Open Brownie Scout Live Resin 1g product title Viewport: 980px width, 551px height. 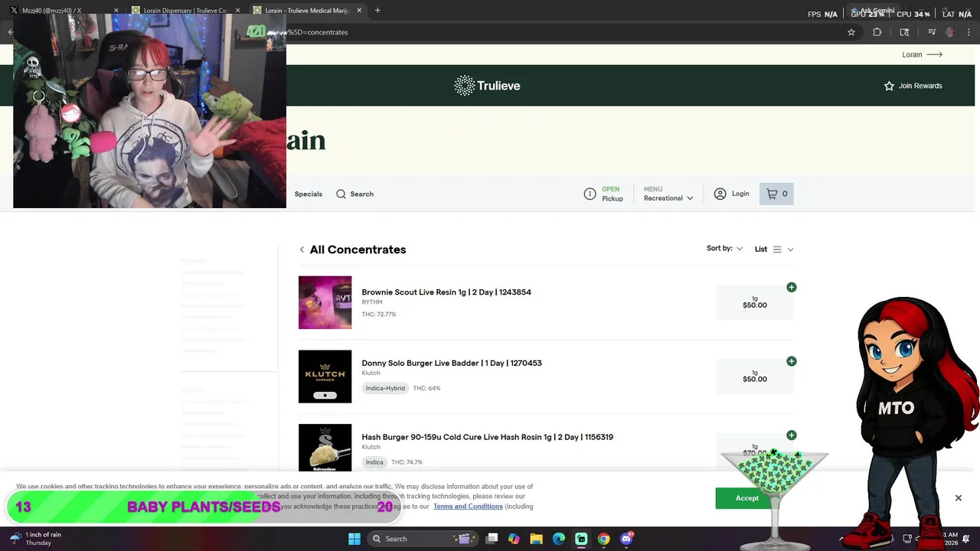pos(446,292)
